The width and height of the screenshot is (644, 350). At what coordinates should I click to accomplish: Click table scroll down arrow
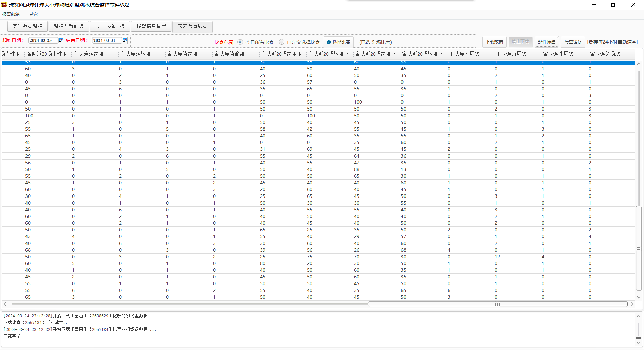(639, 297)
